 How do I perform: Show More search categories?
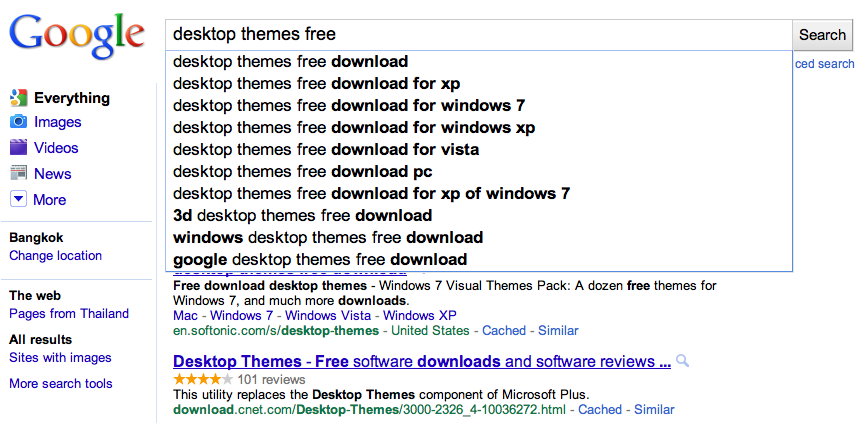[49, 200]
